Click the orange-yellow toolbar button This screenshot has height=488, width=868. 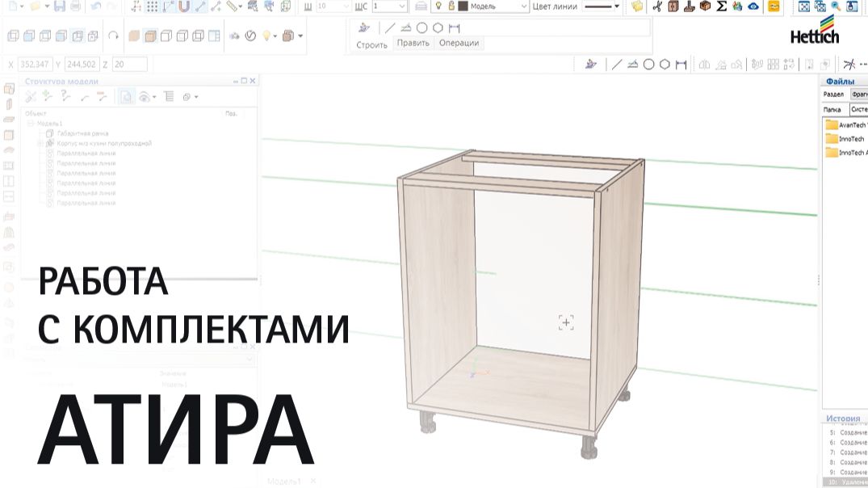pyautogui.click(x=774, y=6)
